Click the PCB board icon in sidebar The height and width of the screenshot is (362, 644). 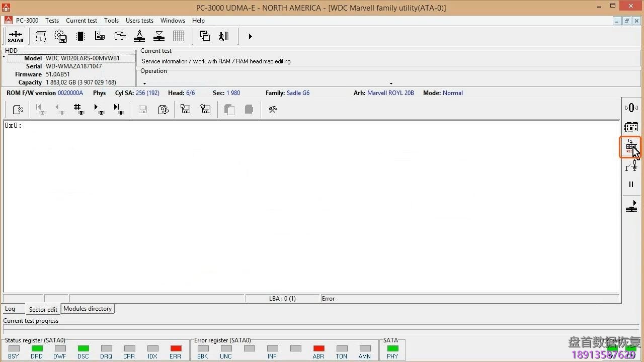[x=631, y=127]
